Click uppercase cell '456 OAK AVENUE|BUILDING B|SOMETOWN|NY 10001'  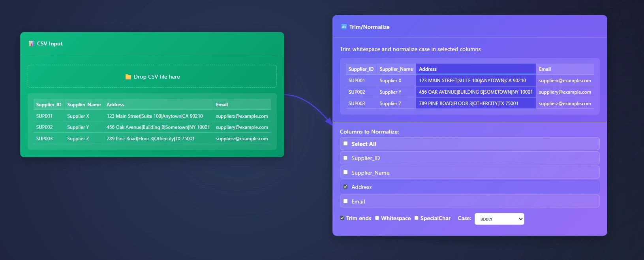[x=476, y=92]
